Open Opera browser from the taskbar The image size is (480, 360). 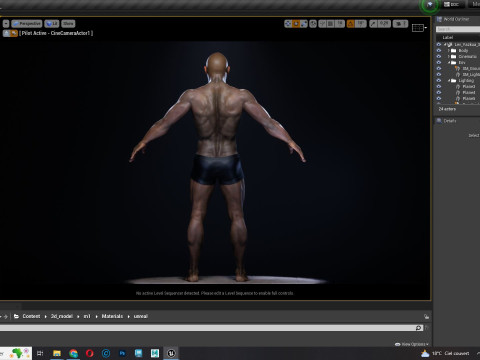pos(90,353)
